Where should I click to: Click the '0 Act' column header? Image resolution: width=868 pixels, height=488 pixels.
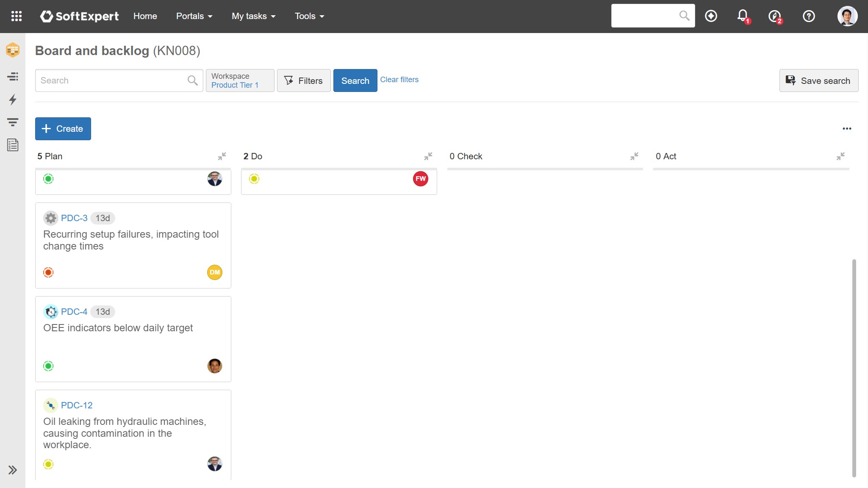[666, 156]
